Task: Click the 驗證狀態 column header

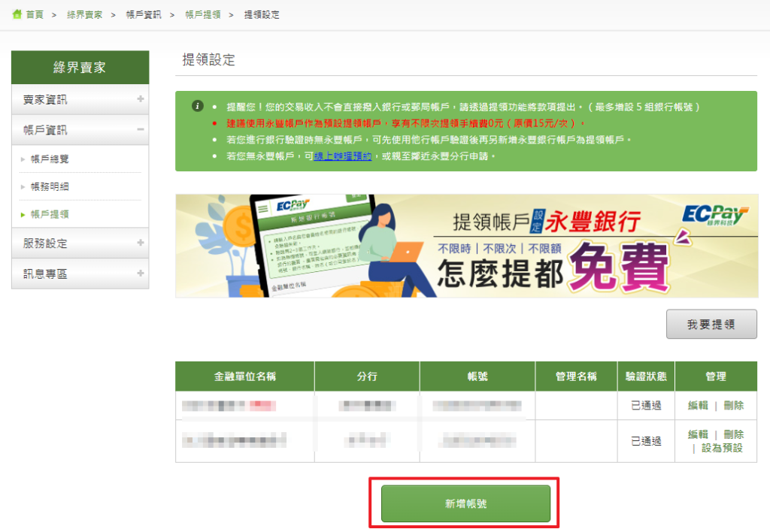Action: (646, 376)
